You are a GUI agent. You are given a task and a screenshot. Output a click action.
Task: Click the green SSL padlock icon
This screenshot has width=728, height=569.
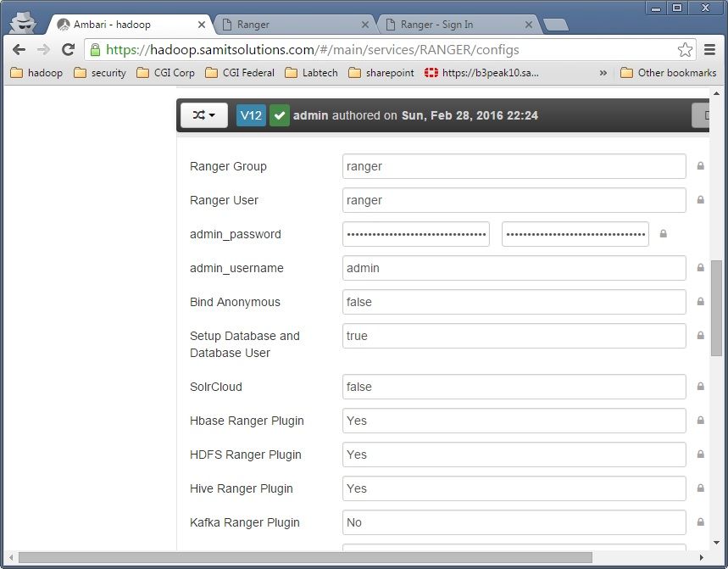(x=95, y=50)
